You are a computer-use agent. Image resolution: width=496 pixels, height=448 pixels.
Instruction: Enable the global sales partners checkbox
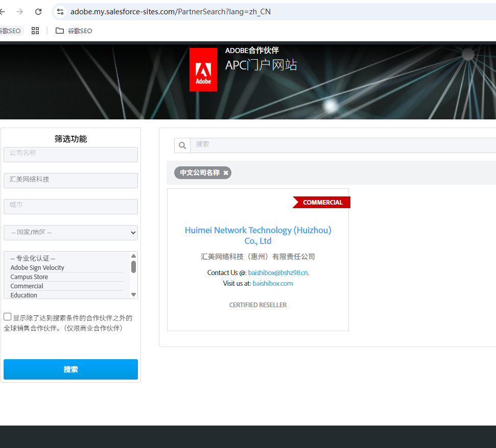[x=8, y=317]
